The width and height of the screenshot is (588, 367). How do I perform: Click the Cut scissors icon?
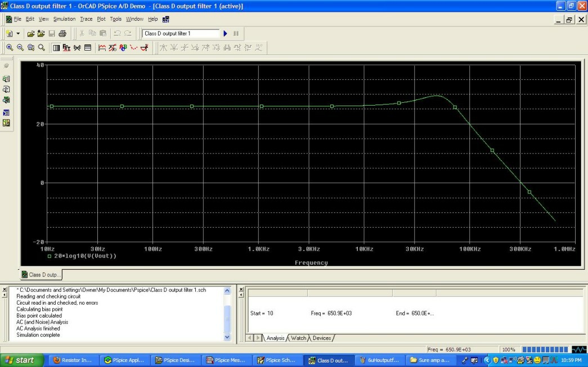tap(82, 33)
